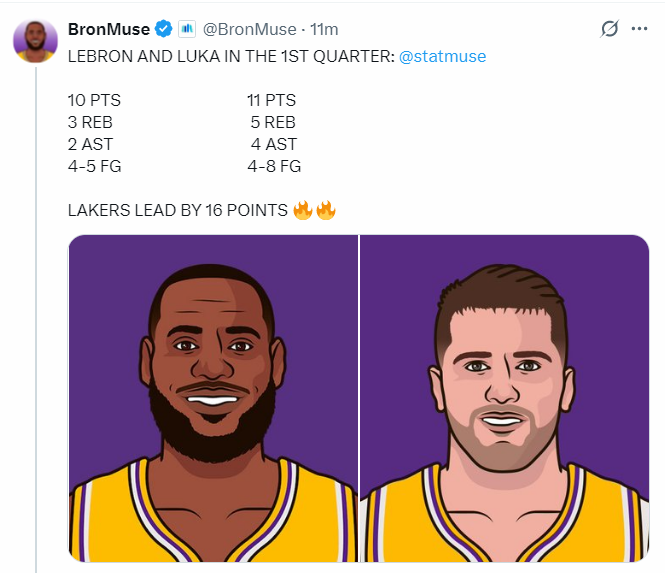Click the 11m timestamp
Screen dimensions: 665x573
click(x=323, y=29)
